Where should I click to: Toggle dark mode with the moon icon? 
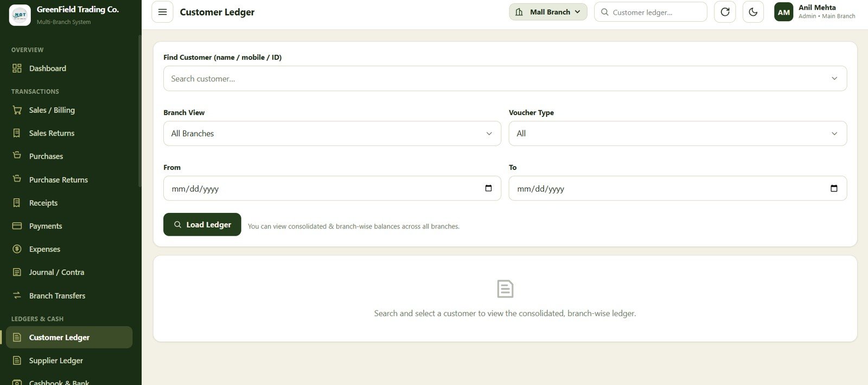tap(753, 12)
